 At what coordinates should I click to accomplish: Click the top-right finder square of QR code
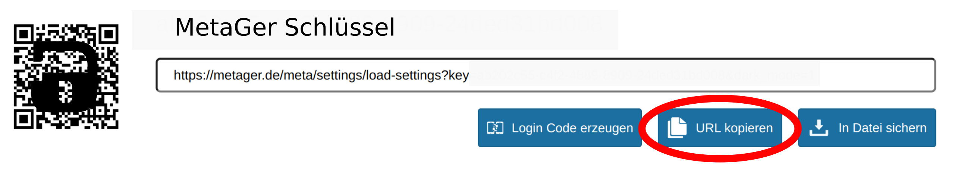[109, 34]
